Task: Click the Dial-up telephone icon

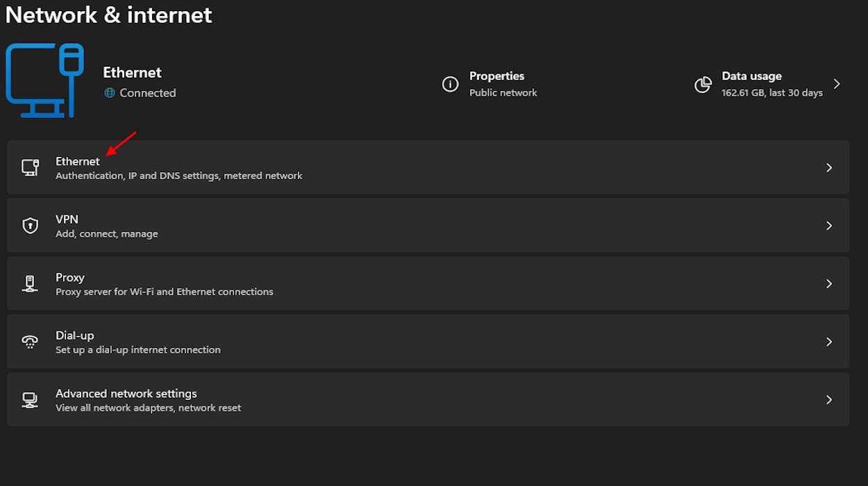Action: point(30,342)
